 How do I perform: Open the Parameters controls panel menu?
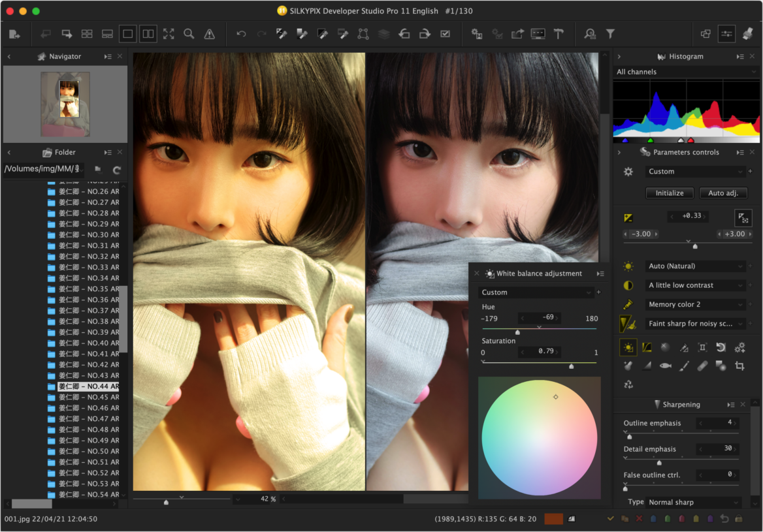(739, 152)
